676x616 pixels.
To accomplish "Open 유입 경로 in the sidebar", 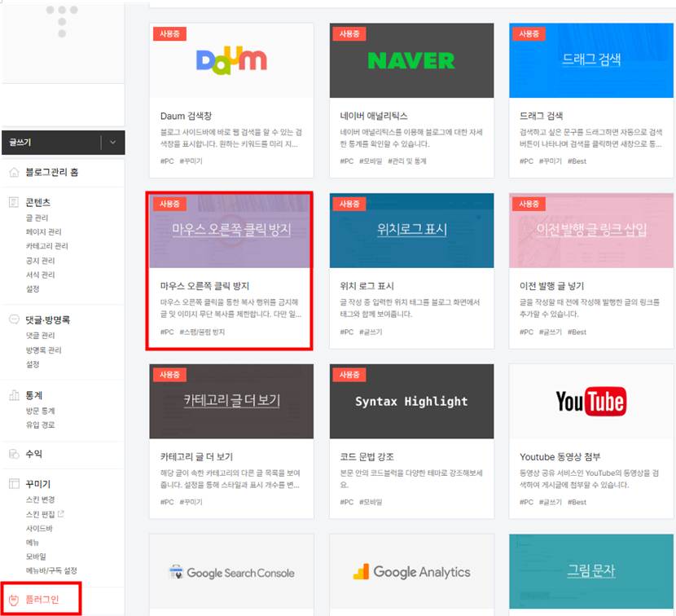I will tap(40, 425).
